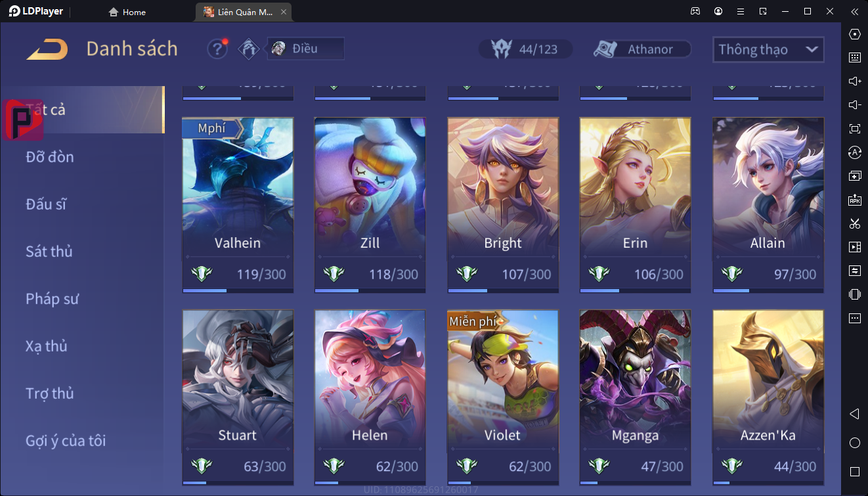Viewport: 868px width, 496px height.
Task: Collapse the LDPlayer sidebar with double chevron
Action: (x=854, y=11)
